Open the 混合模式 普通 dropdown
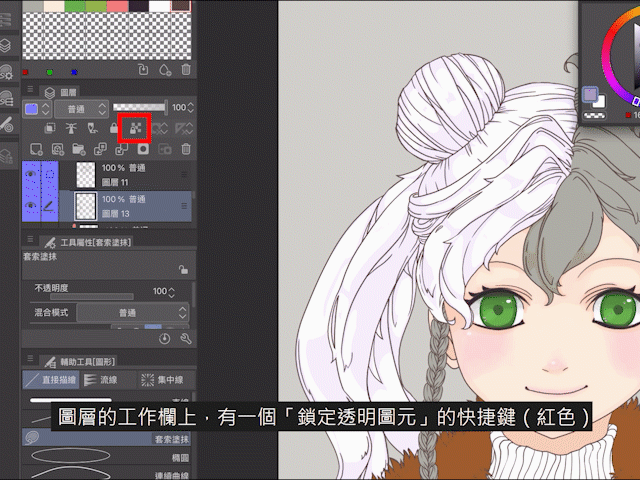640x480 pixels. [x=133, y=313]
